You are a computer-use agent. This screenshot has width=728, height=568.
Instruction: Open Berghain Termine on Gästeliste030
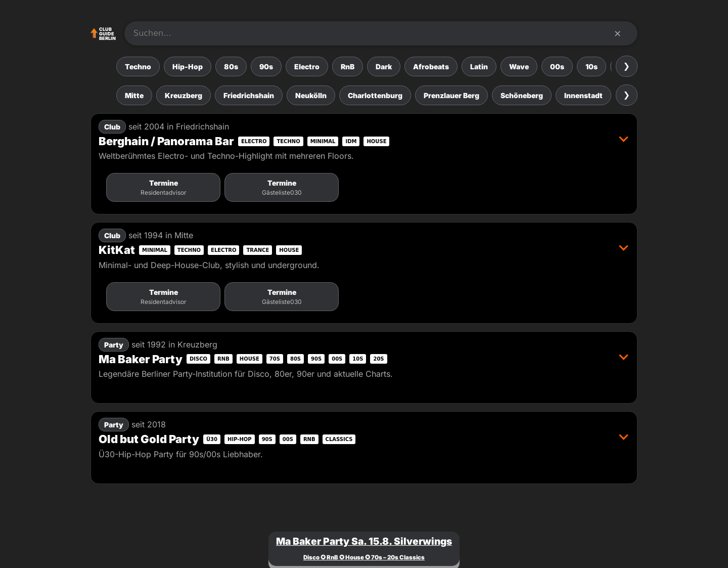click(282, 188)
